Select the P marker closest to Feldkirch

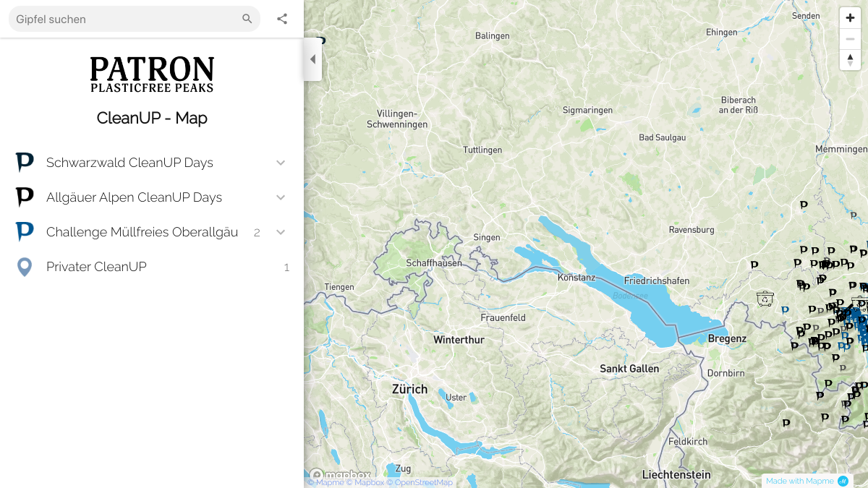coord(786,423)
